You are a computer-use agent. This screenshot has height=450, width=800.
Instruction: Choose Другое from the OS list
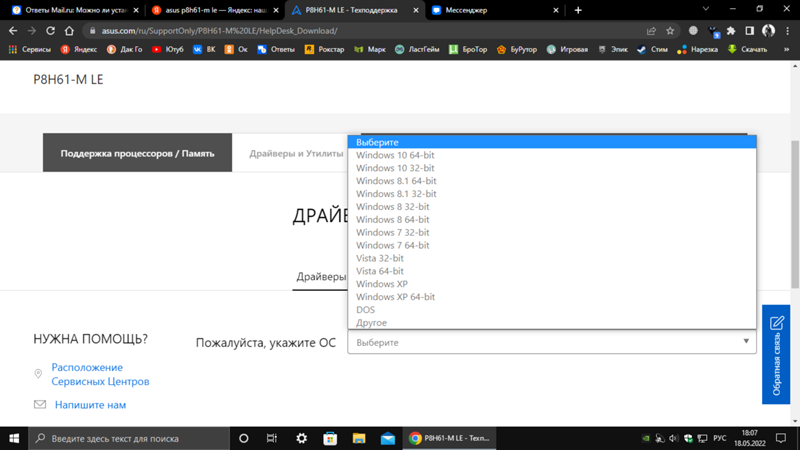tap(552, 322)
